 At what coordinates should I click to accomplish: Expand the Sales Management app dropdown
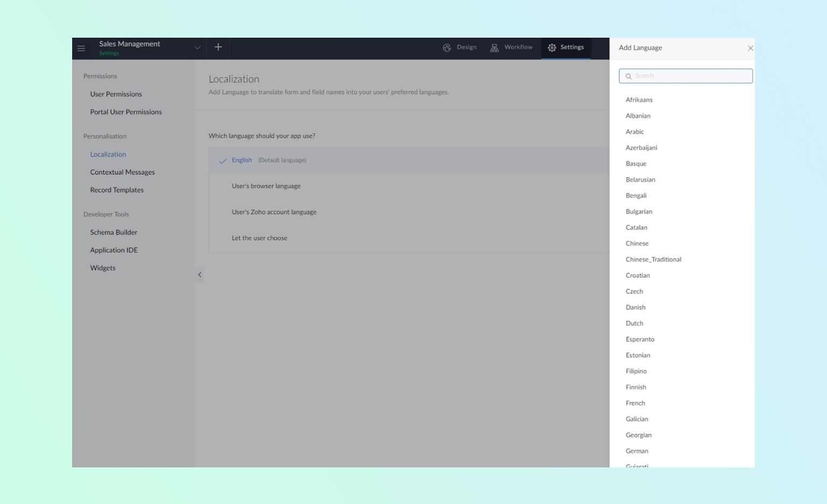tap(198, 47)
